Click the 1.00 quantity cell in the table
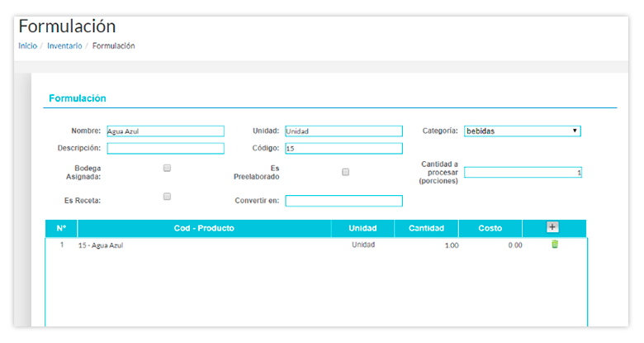This screenshot has height=343, width=644. (x=450, y=245)
